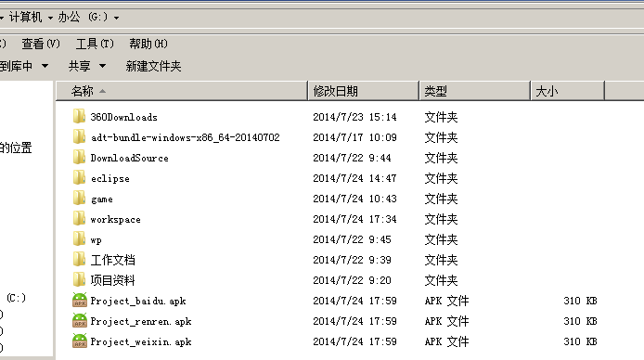The image size is (644, 360).
Task: Select the DownloadSource name text
Action: 129,158
